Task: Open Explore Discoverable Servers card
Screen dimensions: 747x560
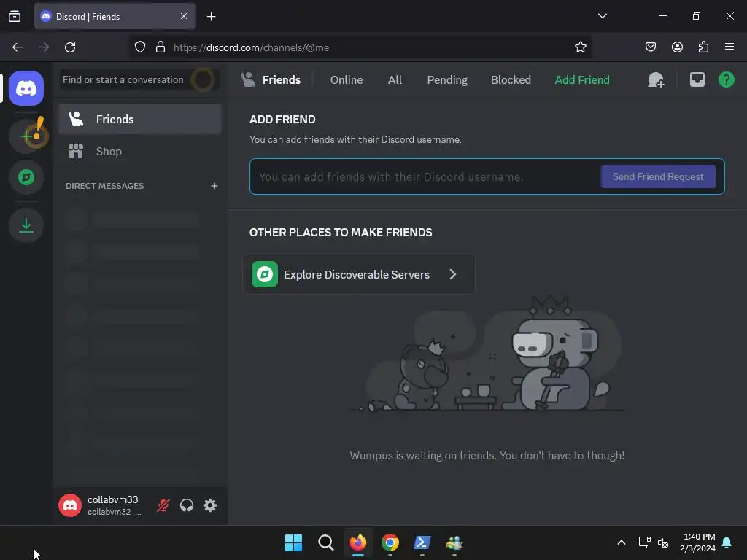Action: pyautogui.click(x=359, y=274)
